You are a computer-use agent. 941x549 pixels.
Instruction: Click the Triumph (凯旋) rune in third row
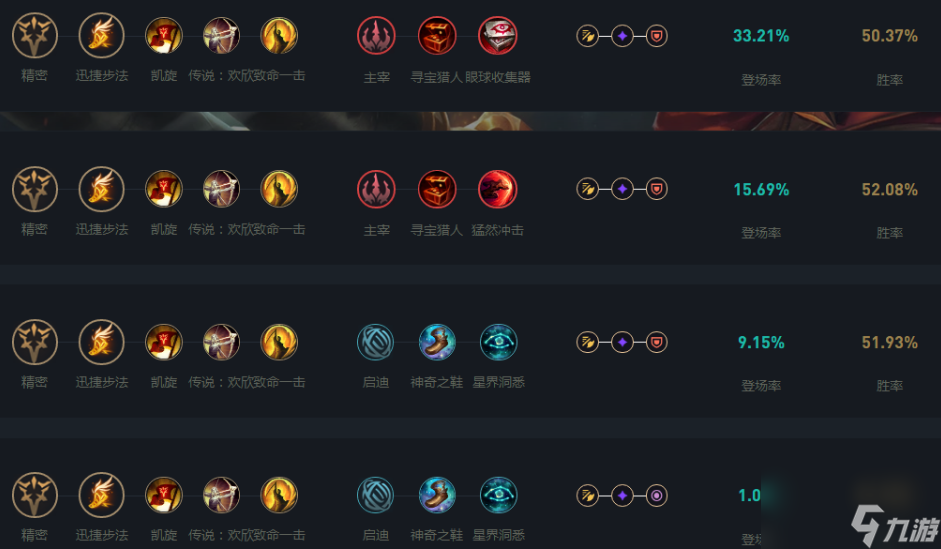point(164,342)
